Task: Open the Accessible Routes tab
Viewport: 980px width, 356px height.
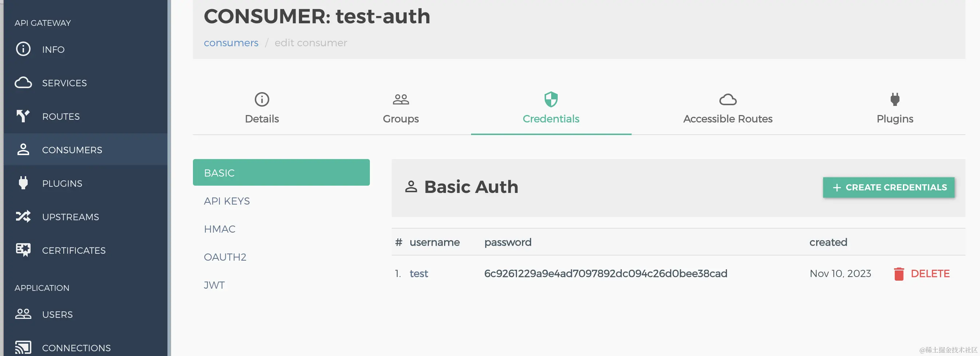Action: (727, 109)
